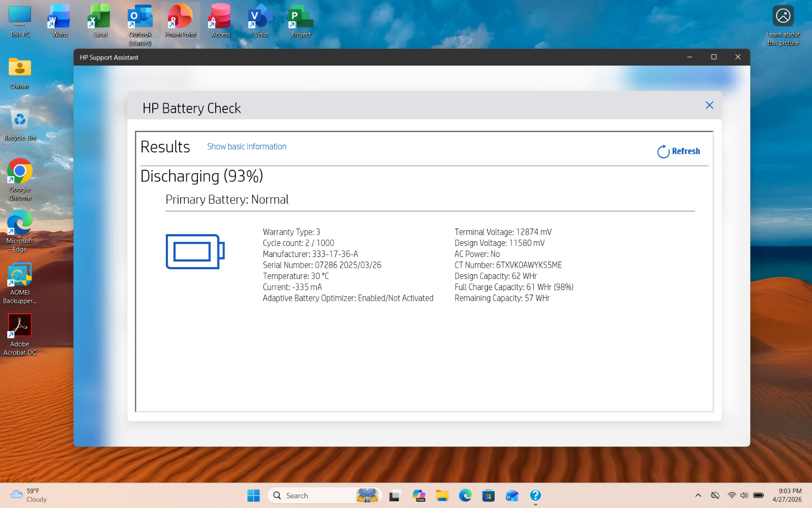Click the 'HP Battery Check' heading
This screenshot has height=508, width=812.
pyautogui.click(x=192, y=108)
